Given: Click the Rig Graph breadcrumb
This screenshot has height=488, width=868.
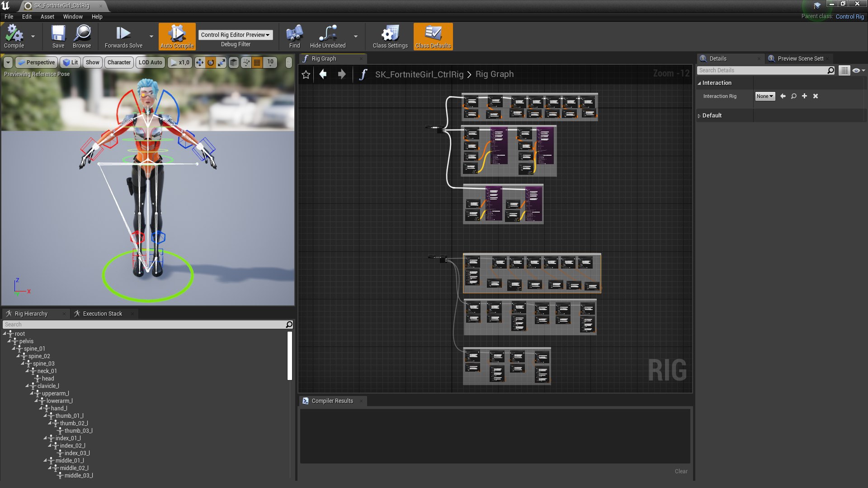Looking at the screenshot, I should point(495,74).
